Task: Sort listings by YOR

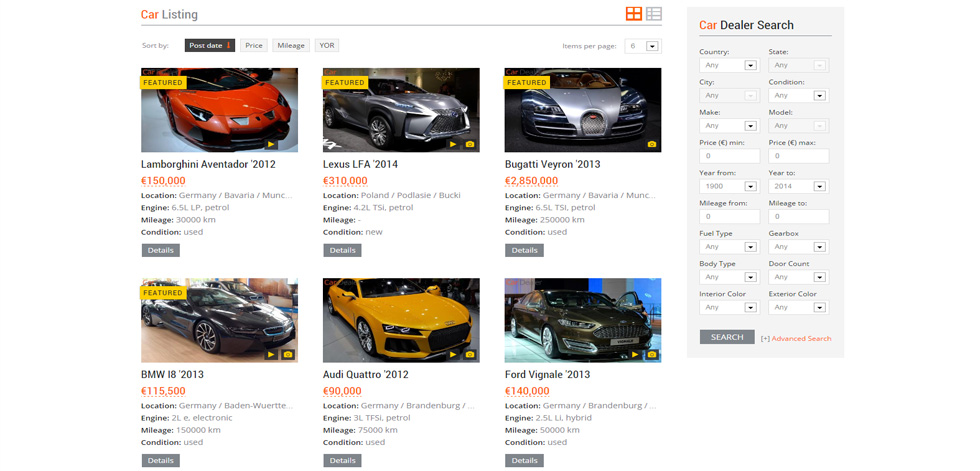Action: pyautogui.click(x=327, y=46)
